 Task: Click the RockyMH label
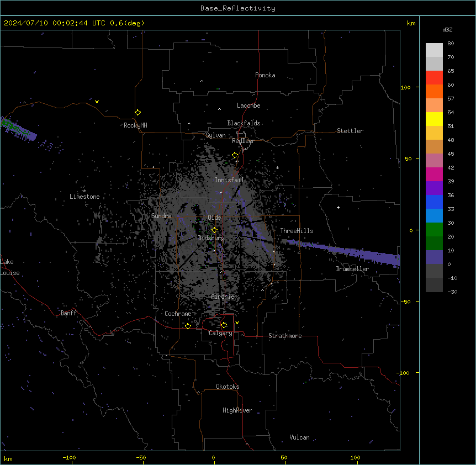(135, 125)
